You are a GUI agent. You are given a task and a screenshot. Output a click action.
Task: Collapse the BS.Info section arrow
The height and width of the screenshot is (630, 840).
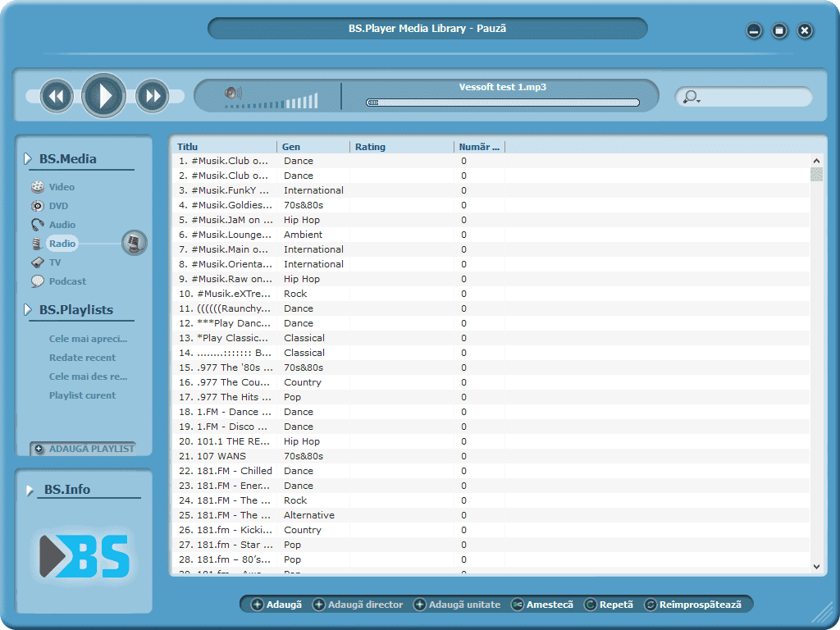point(30,491)
